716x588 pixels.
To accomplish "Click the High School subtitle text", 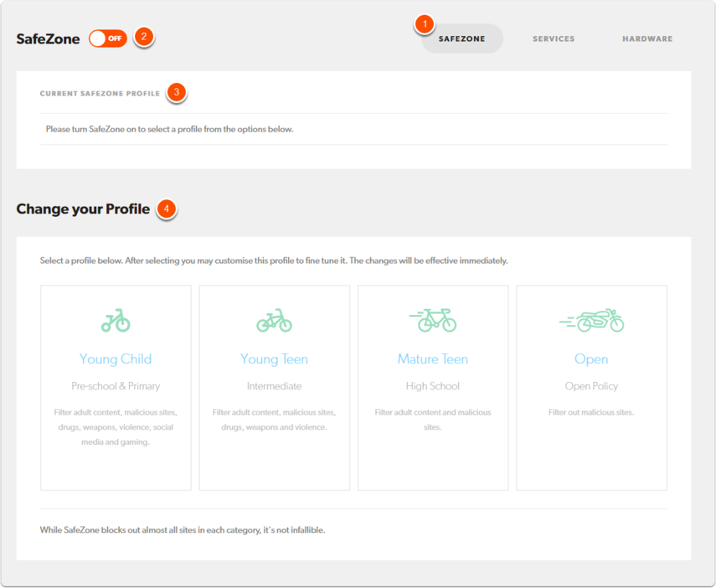I will click(432, 386).
